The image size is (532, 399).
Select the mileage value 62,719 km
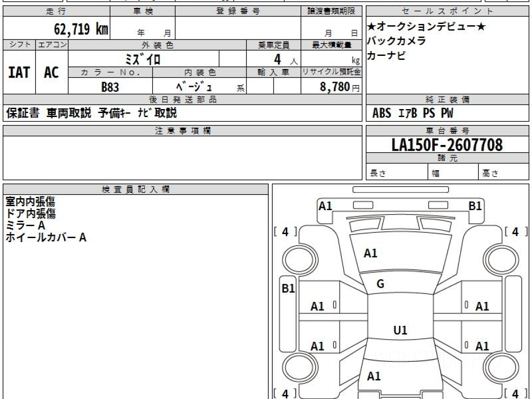point(81,29)
